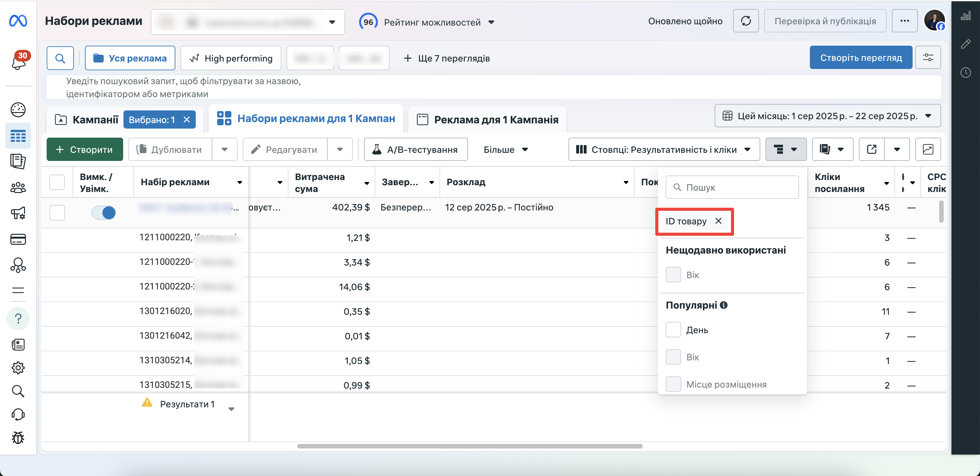Expand the date range selector
This screenshot has width=980, height=476.
827,116
